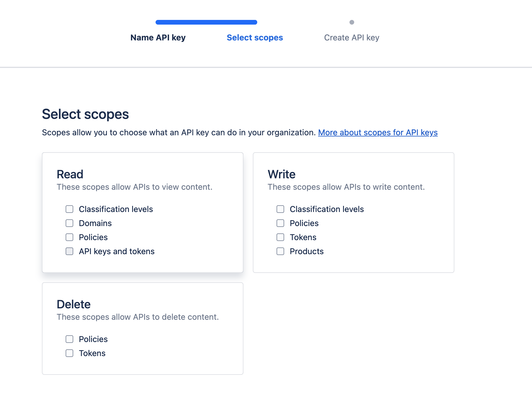532x400 pixels.
Task: Enable Classification levels under Read scopes
Action: pos(69,209)
